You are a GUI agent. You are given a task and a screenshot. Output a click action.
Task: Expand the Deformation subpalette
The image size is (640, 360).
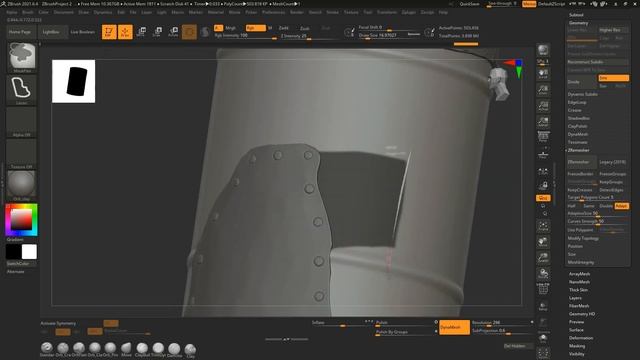(x=581, y=338)
